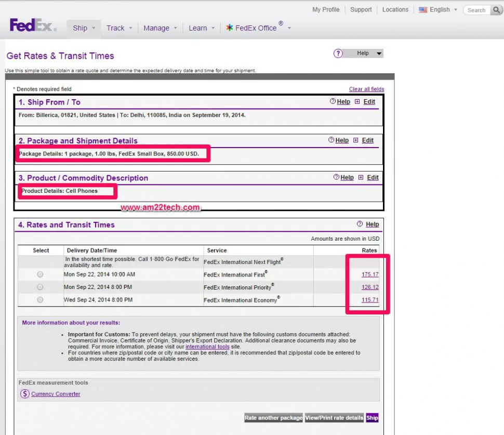Click the search magnifier icon
The image size is (504, 435).
click(x=496, y=10)
